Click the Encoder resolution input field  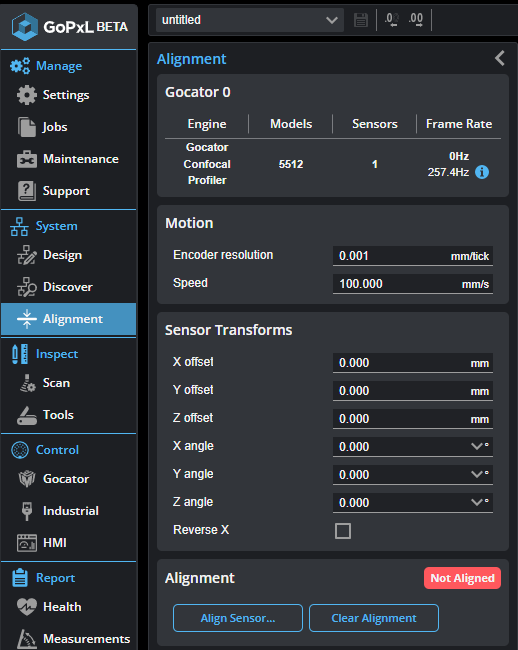(x=413, y=256)
